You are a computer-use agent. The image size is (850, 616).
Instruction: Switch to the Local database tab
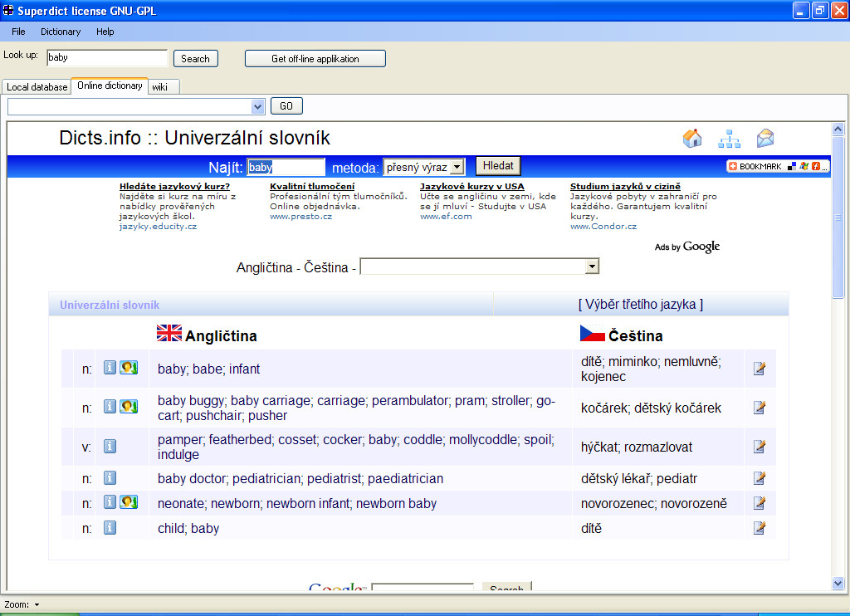[37, 87]
